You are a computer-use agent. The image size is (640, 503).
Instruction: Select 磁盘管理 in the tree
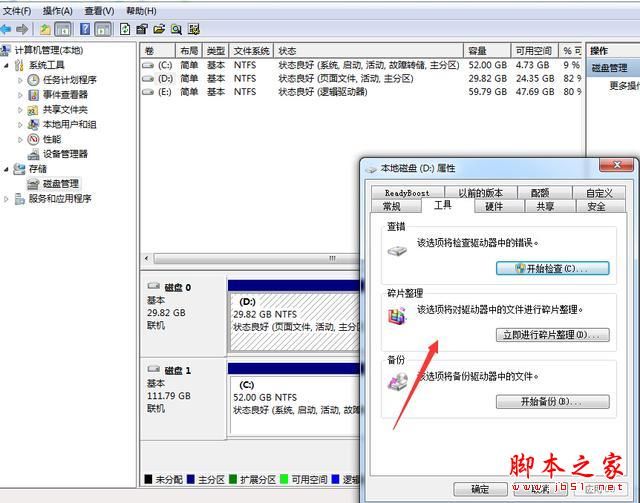tap(61, 184)
